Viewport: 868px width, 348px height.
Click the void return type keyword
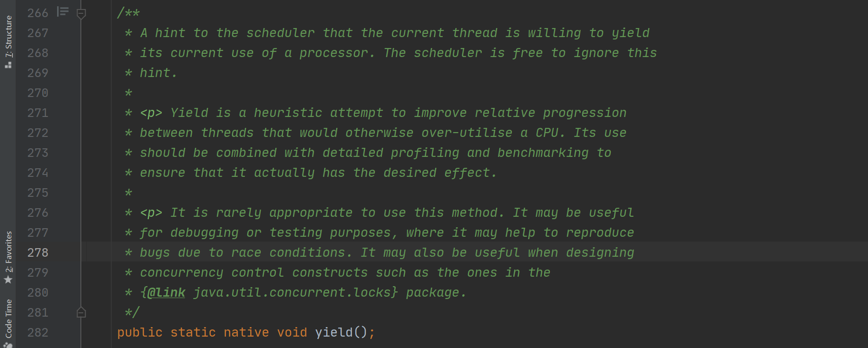click(x=292, y=332)
